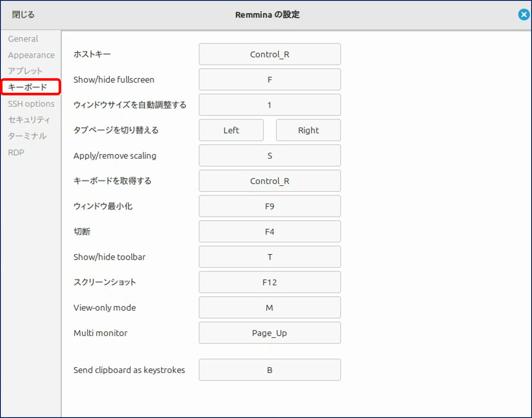The image size is (532, 418).
Task: Open the セキュリティ tab
Action: (29, 120)
